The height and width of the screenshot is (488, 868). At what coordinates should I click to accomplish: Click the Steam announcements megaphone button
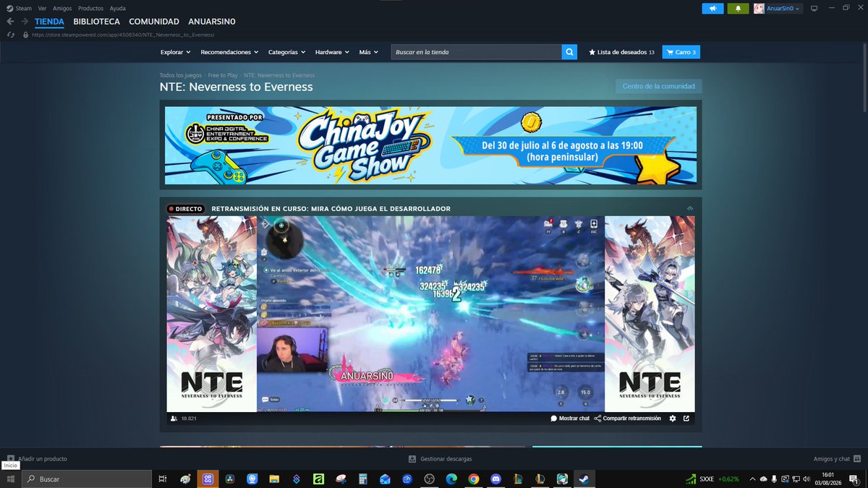(712, 9)
